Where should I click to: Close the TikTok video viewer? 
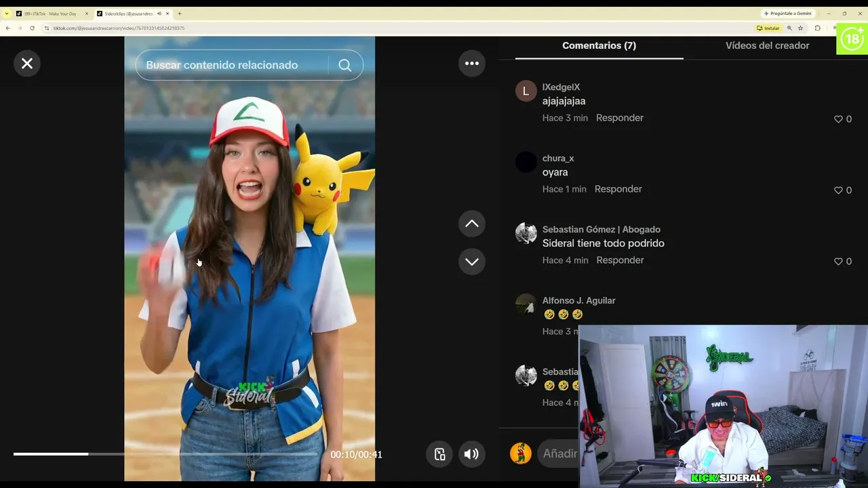click(27, 63)
